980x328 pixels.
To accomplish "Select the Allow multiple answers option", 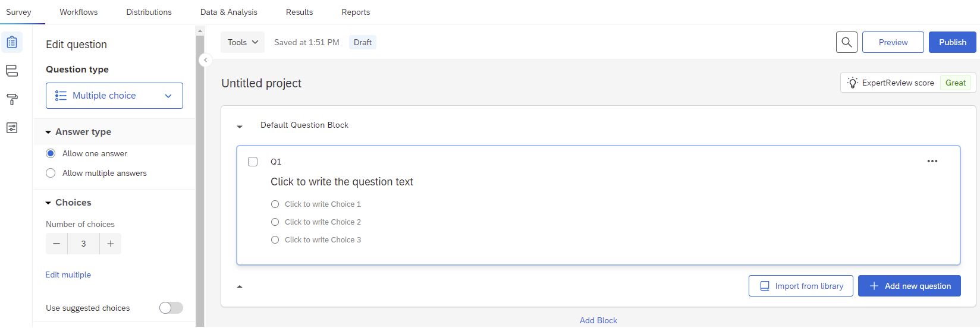I will pos(51,173).
